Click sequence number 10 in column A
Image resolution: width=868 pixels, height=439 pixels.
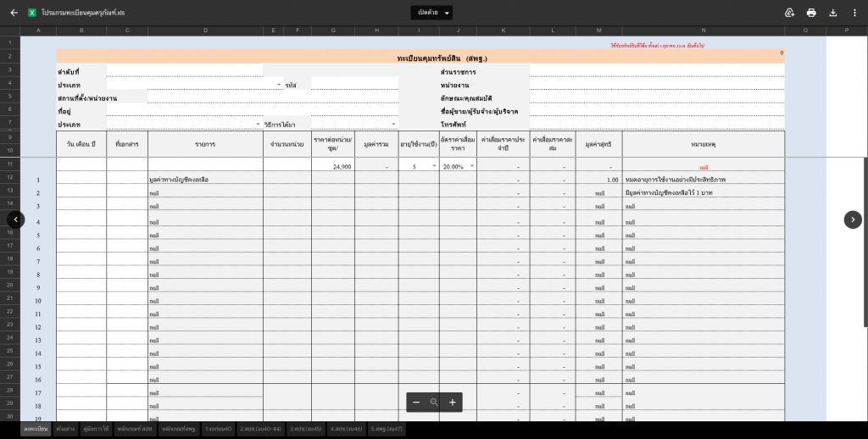click(x=38, y=301)
